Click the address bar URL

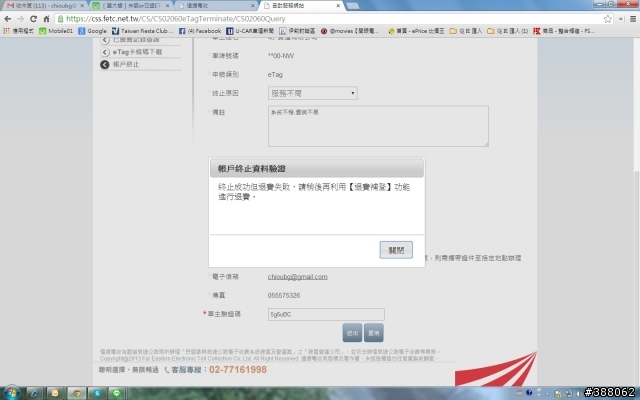point(176,19)
